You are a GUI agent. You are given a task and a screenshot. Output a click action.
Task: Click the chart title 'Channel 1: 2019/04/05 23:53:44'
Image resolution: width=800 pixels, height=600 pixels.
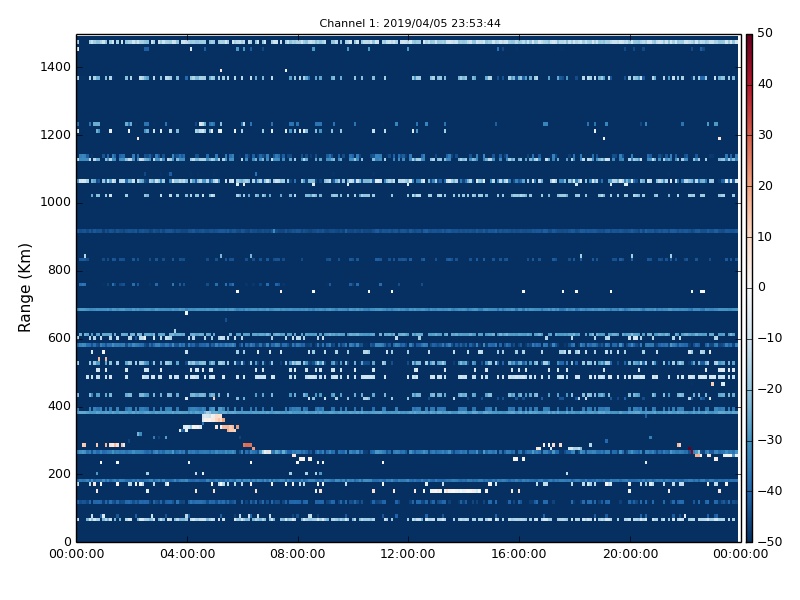click(x=410, y=23)
